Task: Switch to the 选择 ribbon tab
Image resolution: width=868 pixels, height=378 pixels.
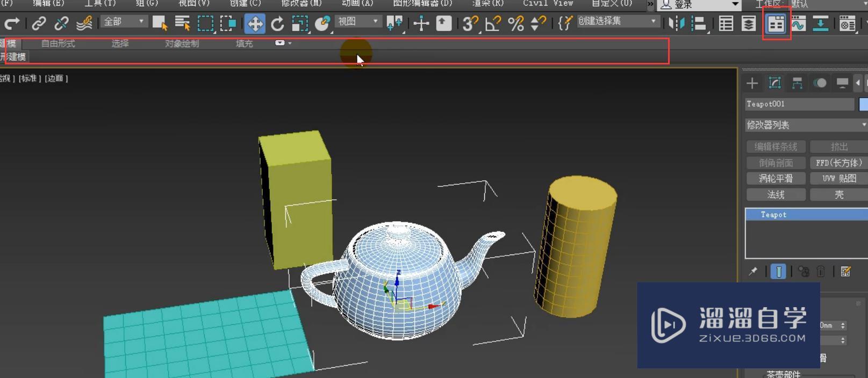Action: 120,43
